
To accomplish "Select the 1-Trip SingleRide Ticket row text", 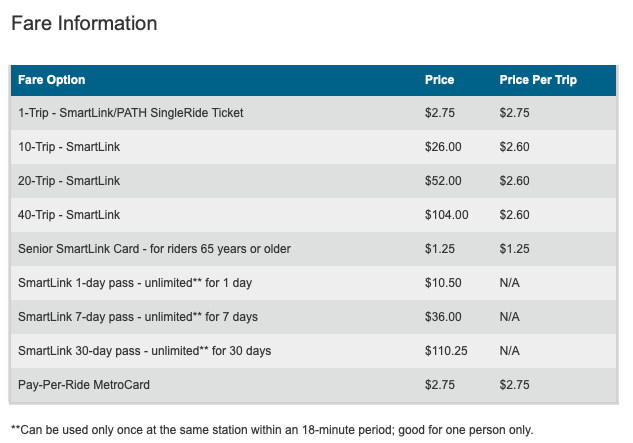I will tap(130, 113).
